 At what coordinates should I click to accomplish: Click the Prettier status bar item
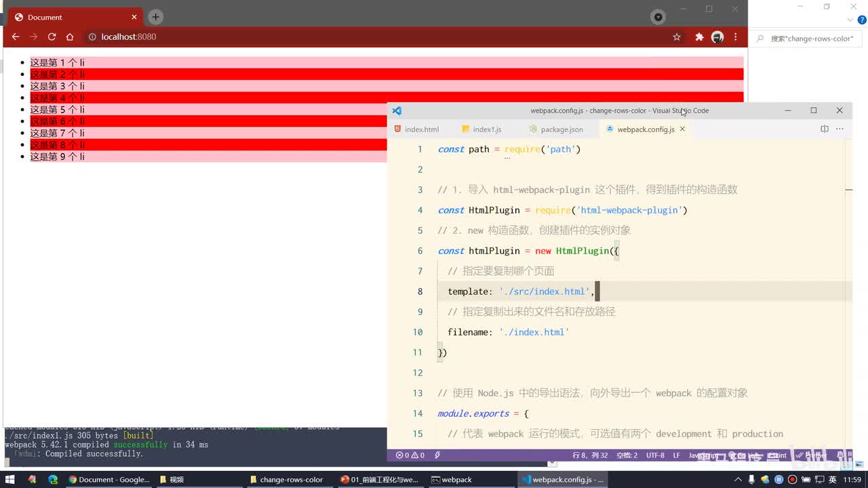click(811, 455)
